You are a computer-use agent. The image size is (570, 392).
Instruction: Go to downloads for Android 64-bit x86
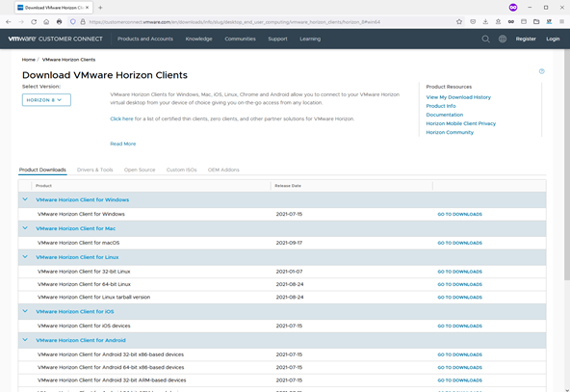click(x=460, y=368)
